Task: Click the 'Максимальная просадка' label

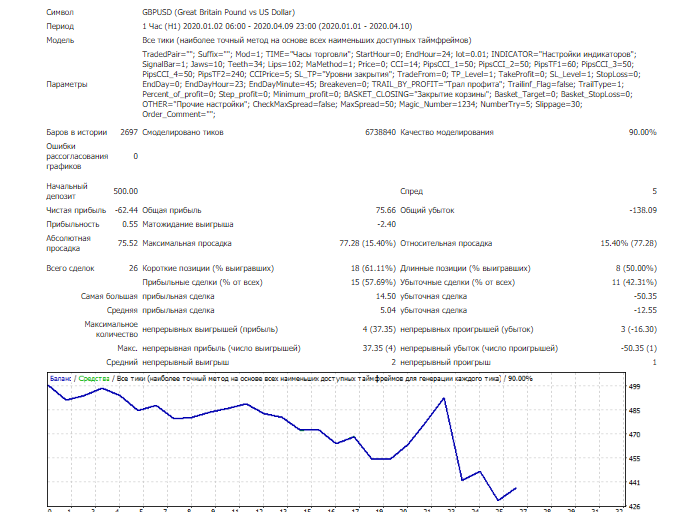Action: (x=187, y=243)
